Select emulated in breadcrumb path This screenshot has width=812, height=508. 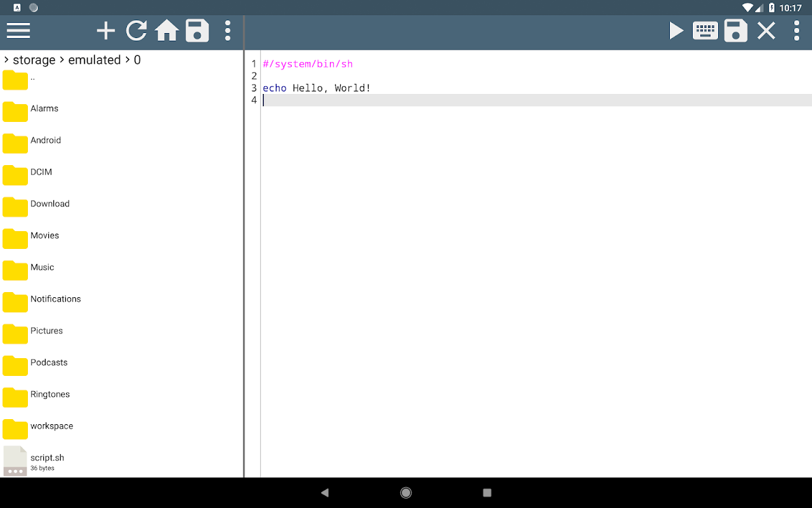95,60
